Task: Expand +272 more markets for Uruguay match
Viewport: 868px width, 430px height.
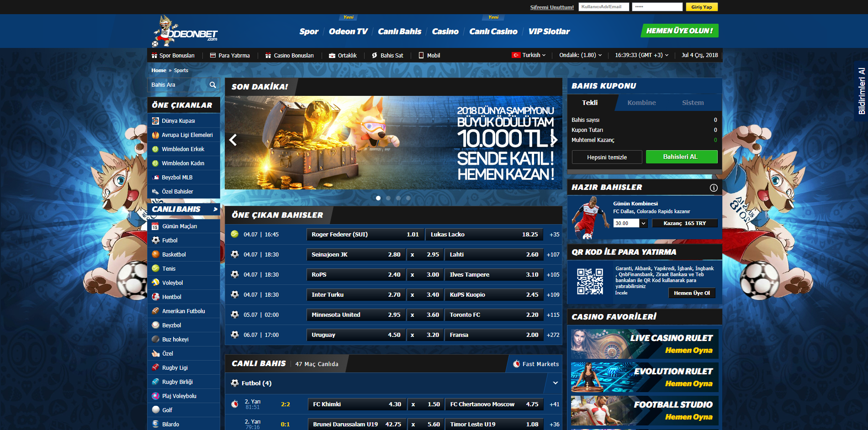Action: pos(553,335)
